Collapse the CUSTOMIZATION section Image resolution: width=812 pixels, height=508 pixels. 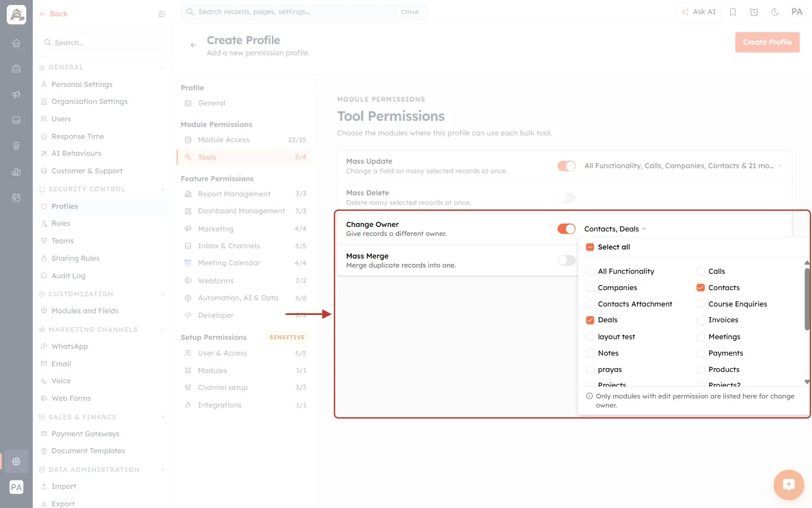pyautogui.click(x=163, y=295)
